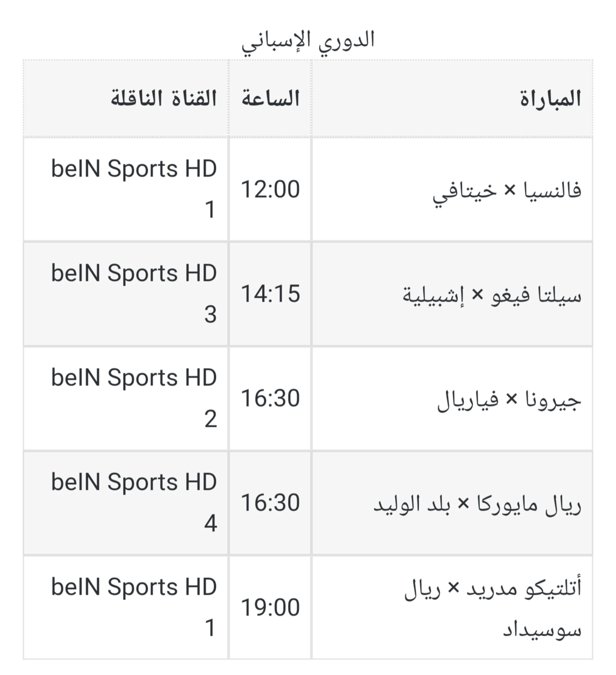Click the فالنسيا × خيتافي match cell
This screenshot has height=675, width=616.
(452, 190)
